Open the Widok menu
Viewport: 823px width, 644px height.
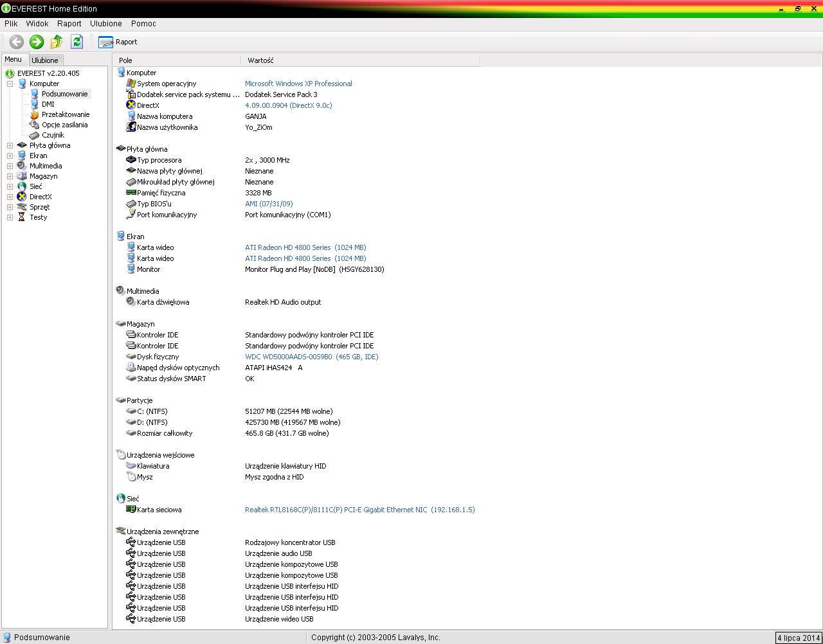pyautogui.click(x=37, y=23)
